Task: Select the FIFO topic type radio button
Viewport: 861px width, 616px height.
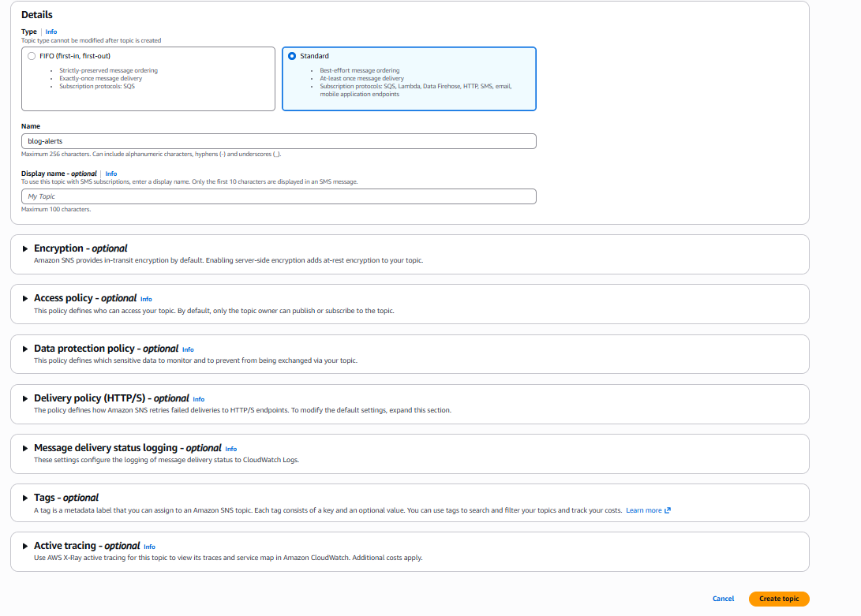Action: pyautogui.click(x=32, y=55)
